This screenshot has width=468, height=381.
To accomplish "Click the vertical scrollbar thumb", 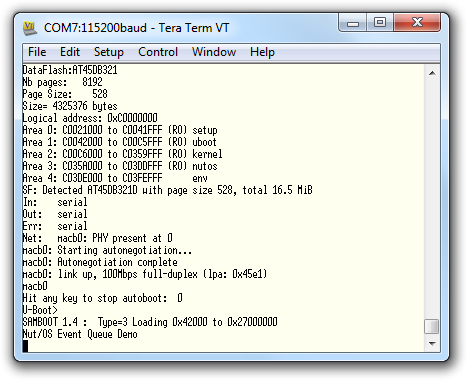I will click(x=432, y=326).
